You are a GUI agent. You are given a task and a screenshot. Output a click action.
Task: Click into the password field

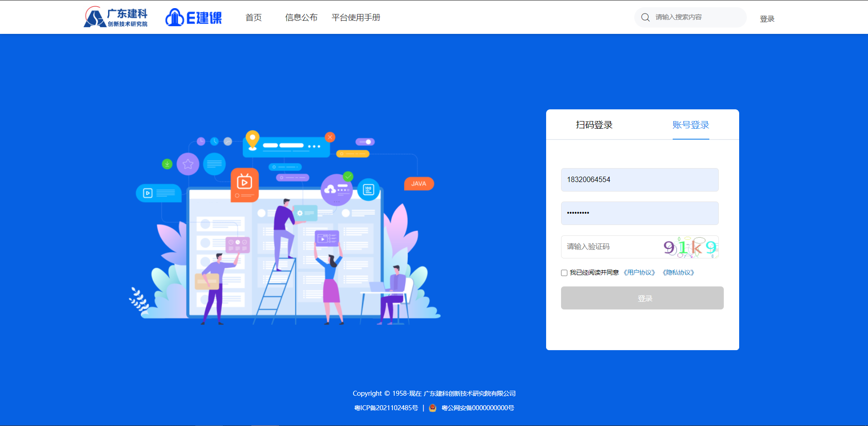[x=639, y=213]
